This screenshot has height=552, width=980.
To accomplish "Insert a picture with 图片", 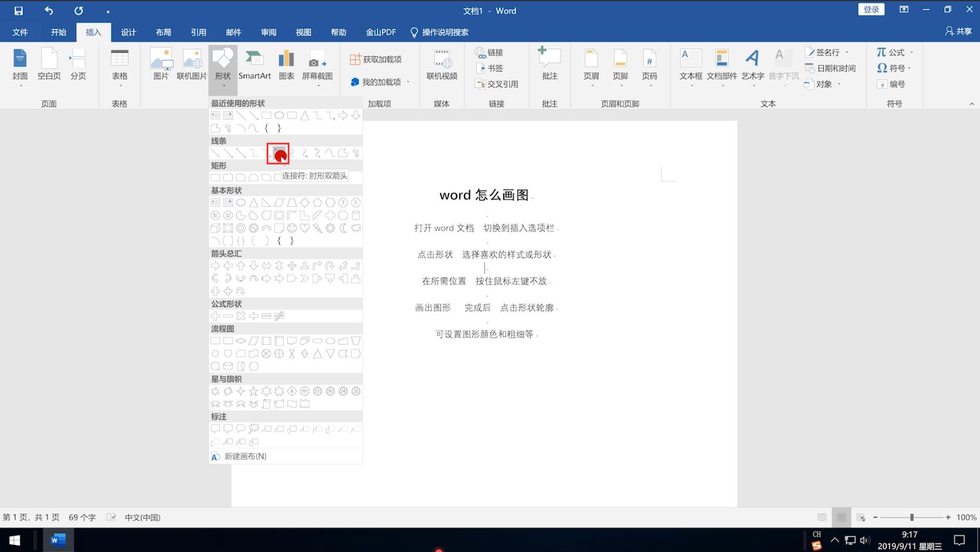I will pos(161,66).
